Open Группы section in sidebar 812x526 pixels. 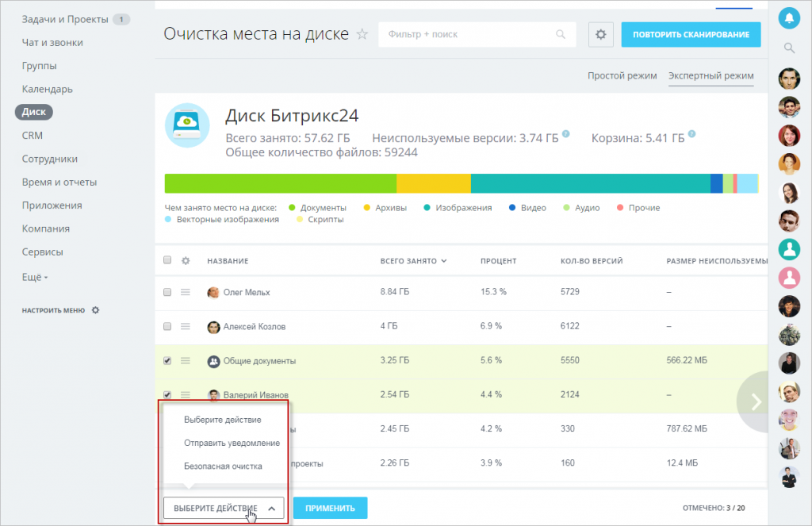(x=40, y=66)
